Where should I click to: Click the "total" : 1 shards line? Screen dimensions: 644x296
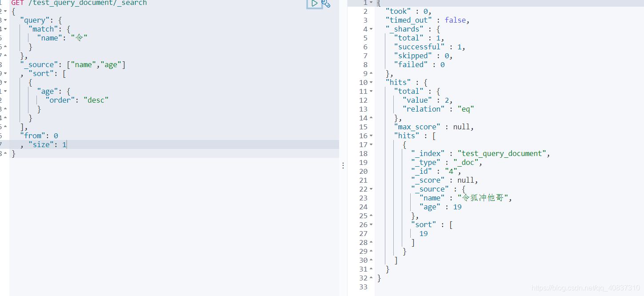click(x=419, y=38)
